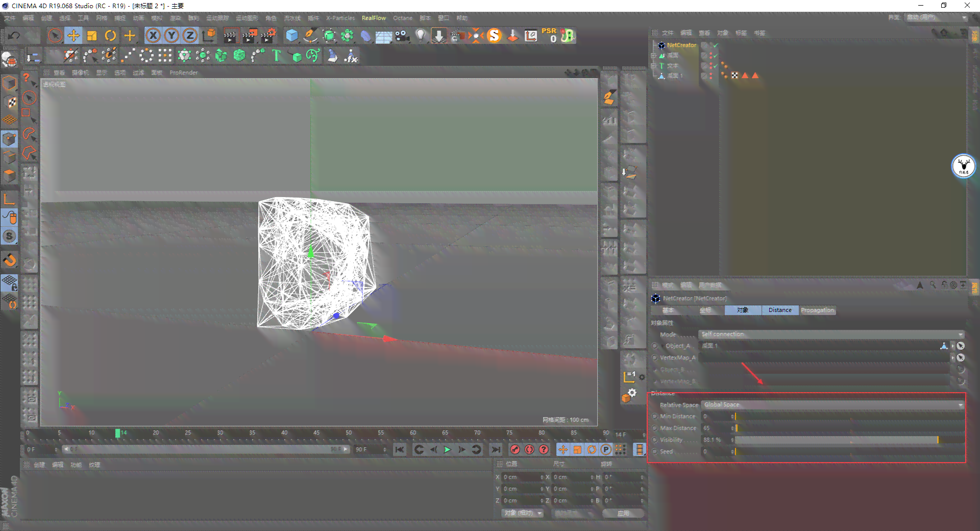Switch to the Propagation tab
The image size is (980, 531).
click(817, 310)
